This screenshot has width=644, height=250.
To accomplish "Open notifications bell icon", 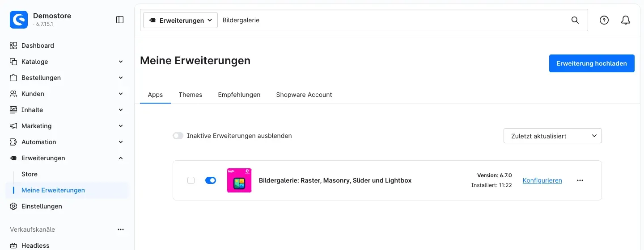I will coord(626,20).
